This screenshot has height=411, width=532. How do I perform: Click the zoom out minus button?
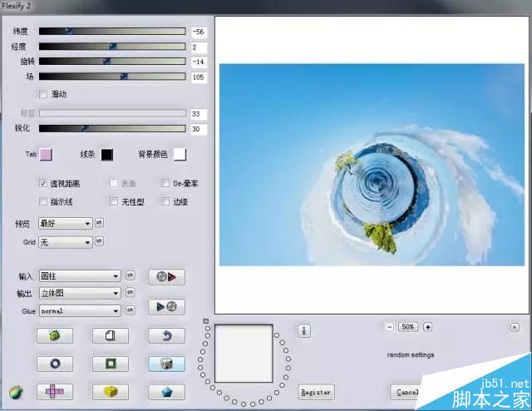(390, 327)
